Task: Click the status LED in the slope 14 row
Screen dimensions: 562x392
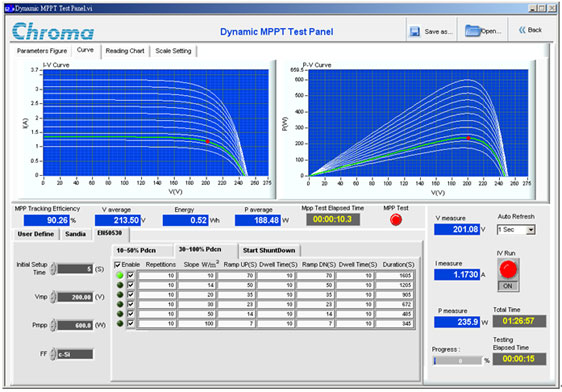Action: (120, 285)
